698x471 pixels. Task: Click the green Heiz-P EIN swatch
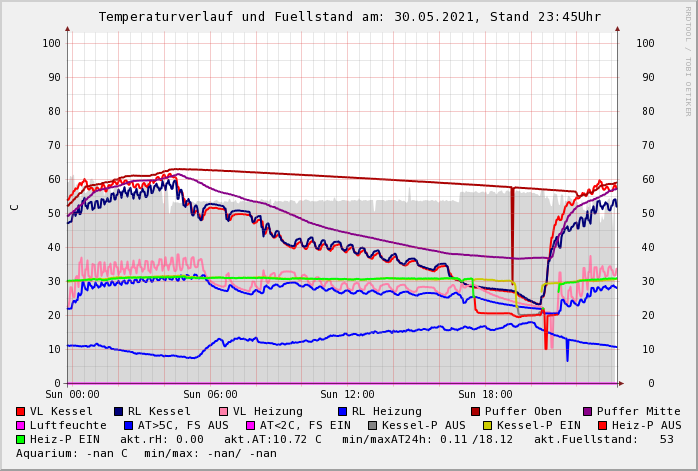pyautogui.click(x=21, y=439)
